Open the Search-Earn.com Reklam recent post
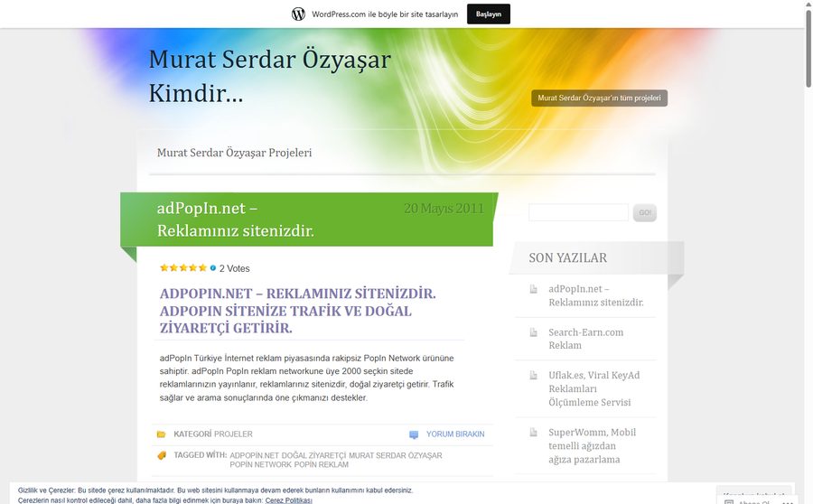Viewport: 813px width, 504px height. coord(586,339)
